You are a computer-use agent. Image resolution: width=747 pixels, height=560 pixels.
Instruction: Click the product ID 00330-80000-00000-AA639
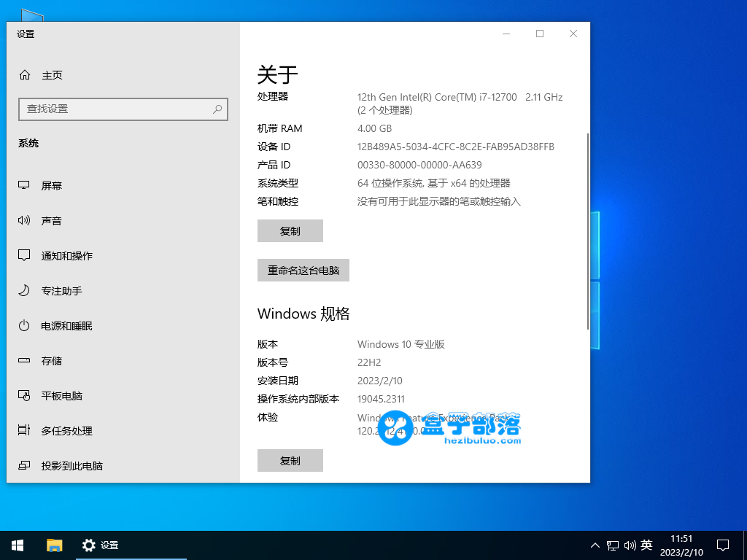click(419, 165)
